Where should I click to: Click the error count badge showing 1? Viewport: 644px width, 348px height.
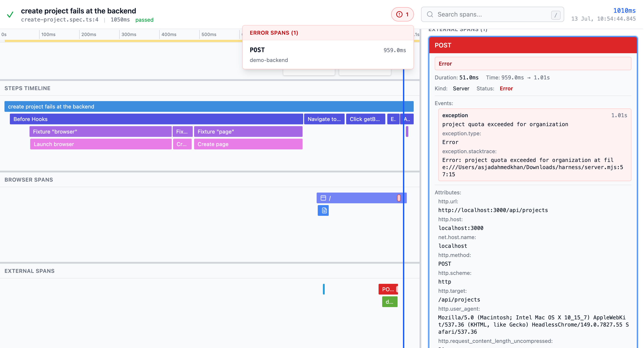pos(402,14)
